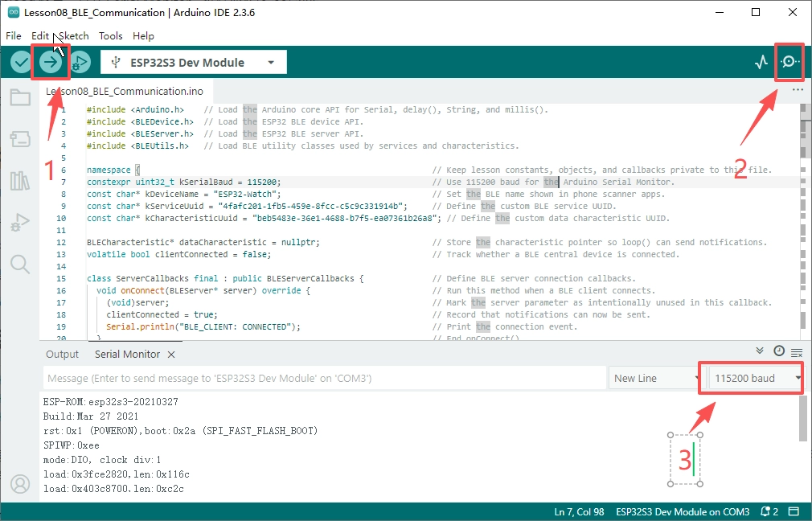Click the ESP-ROM:esp32s3-20210327 output line

[111, 402]
